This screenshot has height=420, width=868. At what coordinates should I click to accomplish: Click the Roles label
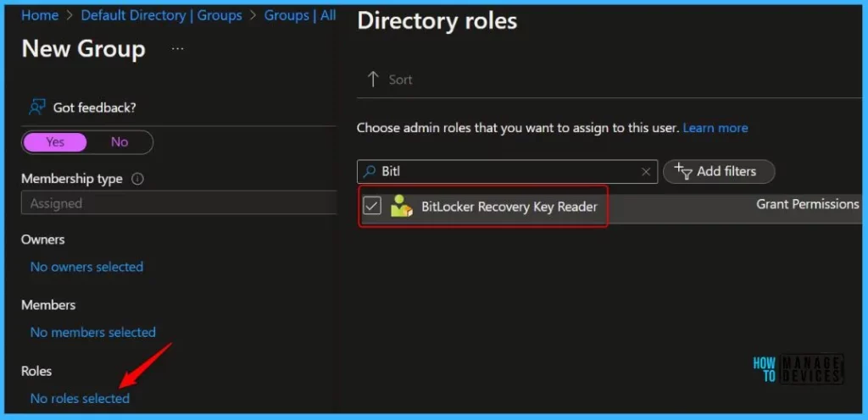click(x=36, y=371)
